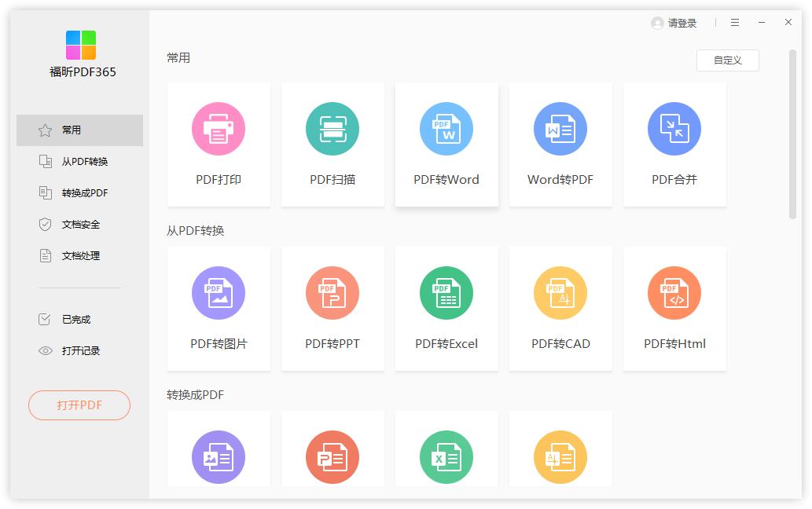Open the hamburger menu near window controls
812x509 pixels.
[734, 23]
